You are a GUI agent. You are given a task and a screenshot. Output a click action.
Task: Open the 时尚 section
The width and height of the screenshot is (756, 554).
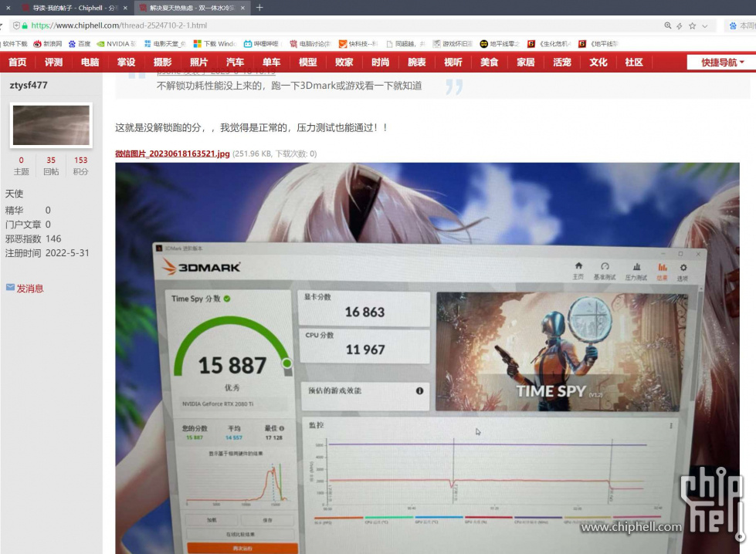coord(381,62)
